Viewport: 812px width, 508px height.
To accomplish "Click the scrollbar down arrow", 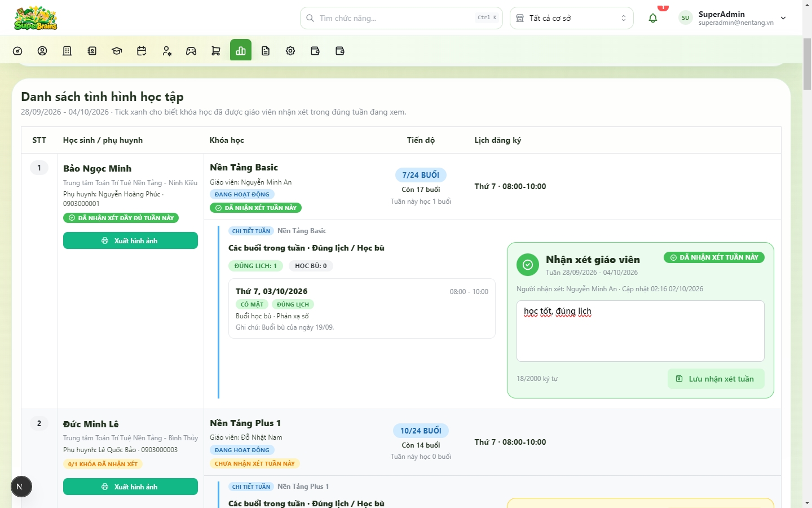I will click(807, 502).
